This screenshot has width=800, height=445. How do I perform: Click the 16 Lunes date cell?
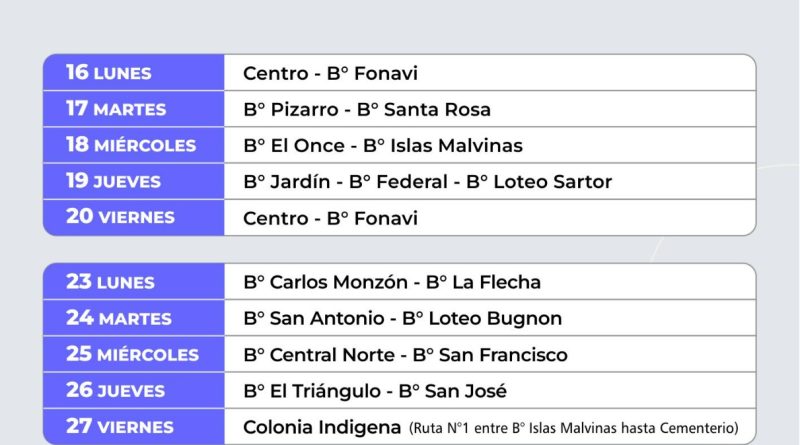click(109, 73)
